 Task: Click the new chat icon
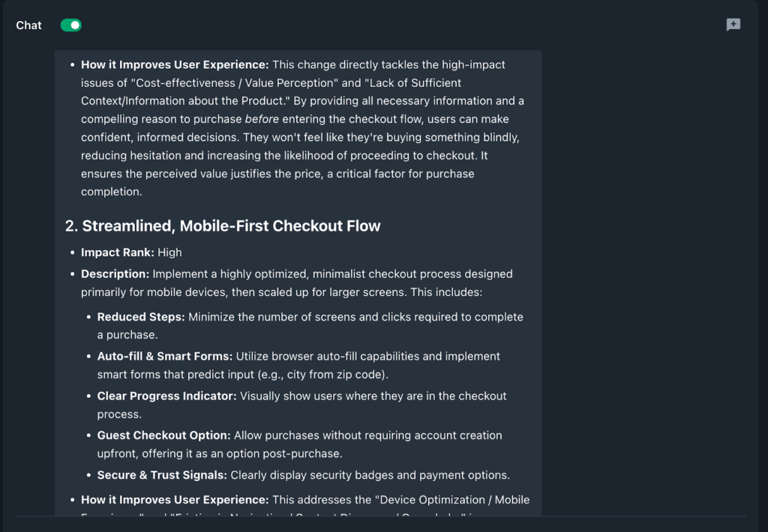tap(733, 25)
